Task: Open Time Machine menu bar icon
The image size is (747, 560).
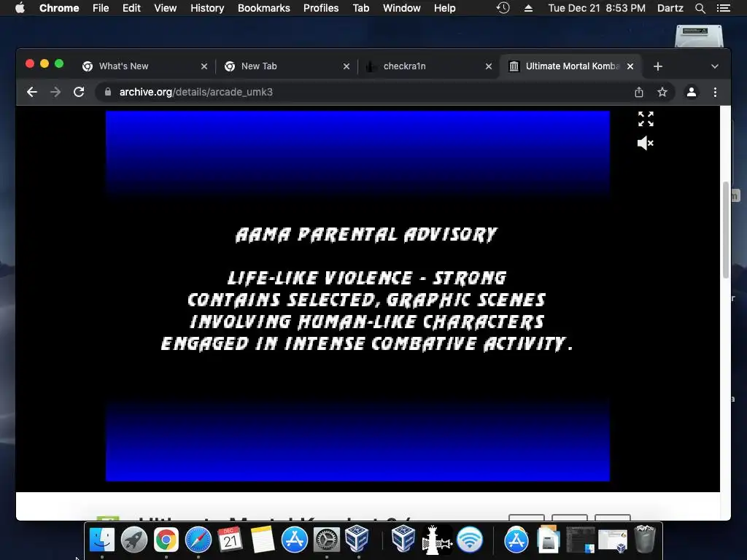Action: (503, 8)
